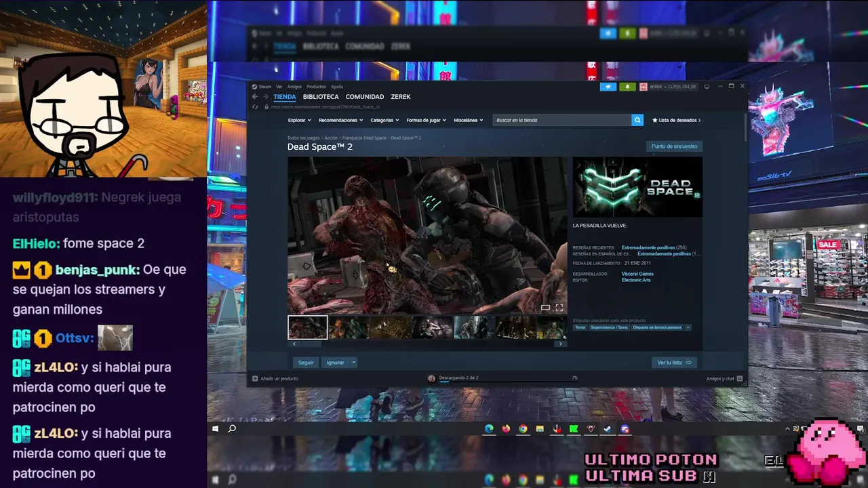Expand more tags with plus button
The image size is (868, 488).
tap(688, 327)
